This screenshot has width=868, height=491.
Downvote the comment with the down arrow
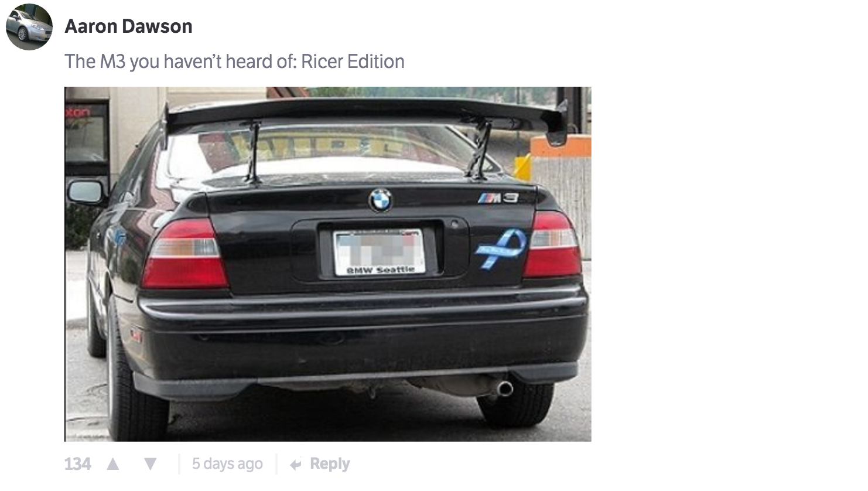(x=151, y=464)
